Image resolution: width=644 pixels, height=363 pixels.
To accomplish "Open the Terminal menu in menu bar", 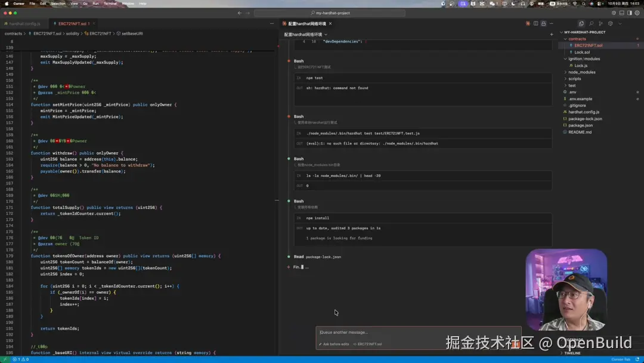I will 110,4.
